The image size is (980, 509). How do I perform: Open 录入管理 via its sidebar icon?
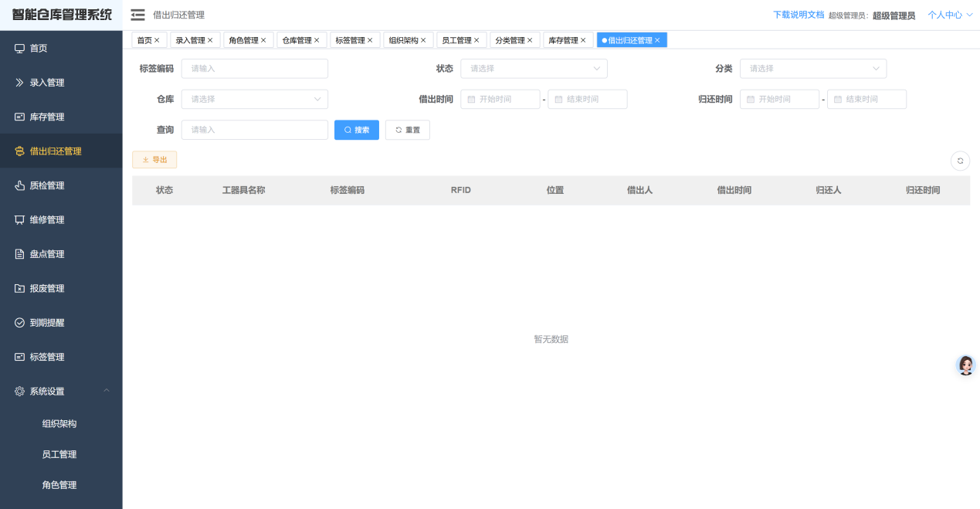(19, 82)
